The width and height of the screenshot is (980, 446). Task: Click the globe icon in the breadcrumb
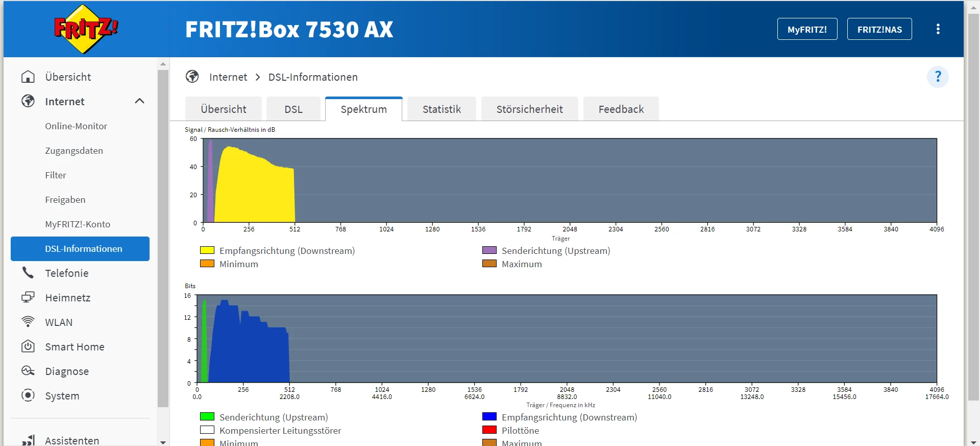tap(192, 77)
